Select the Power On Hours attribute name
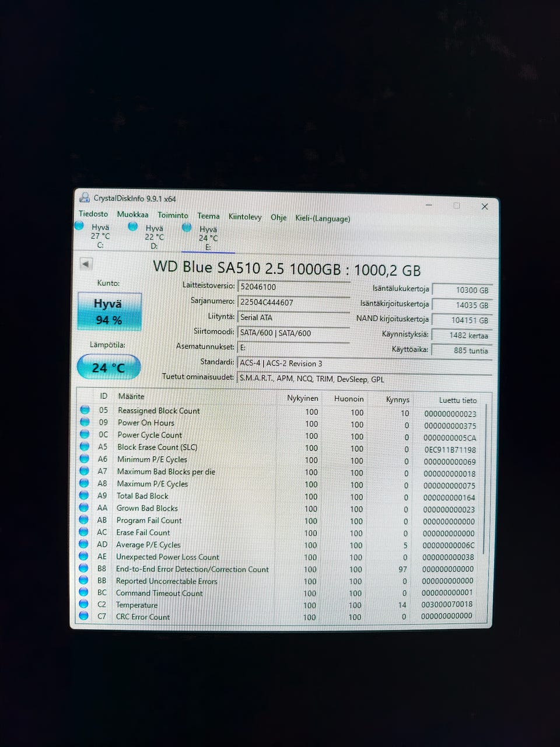Viewport: 560px width, 747px height. [146, 423]
